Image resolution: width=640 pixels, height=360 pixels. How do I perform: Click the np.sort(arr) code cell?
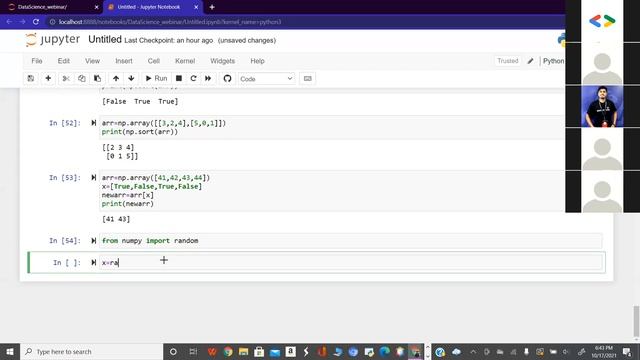tap(332, 127)
